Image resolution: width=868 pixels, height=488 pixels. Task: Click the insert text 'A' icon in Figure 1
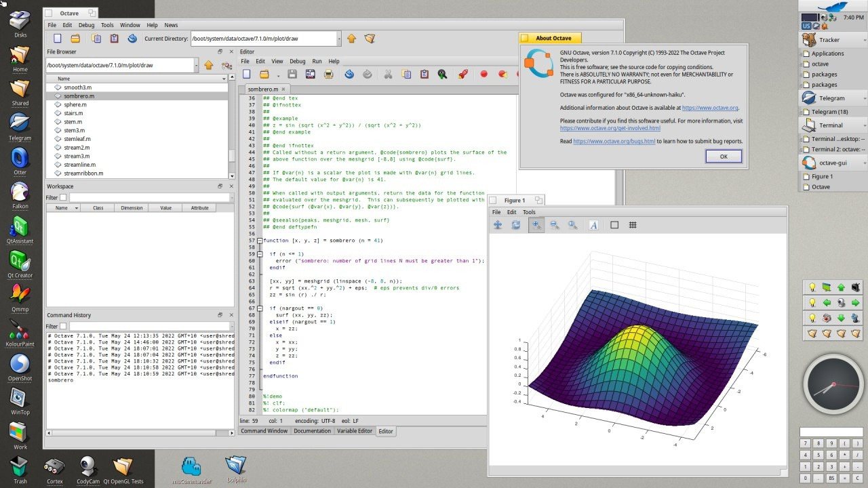pos(593,225)
